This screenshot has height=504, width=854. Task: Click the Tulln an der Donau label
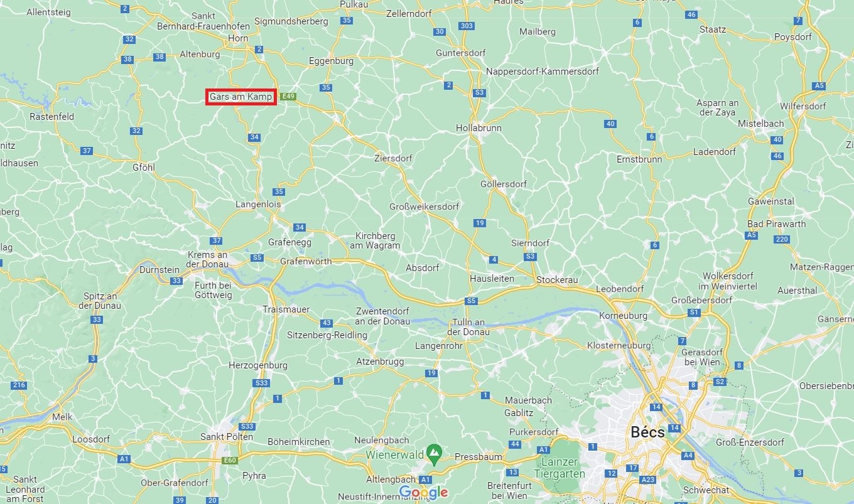[467, 327]
